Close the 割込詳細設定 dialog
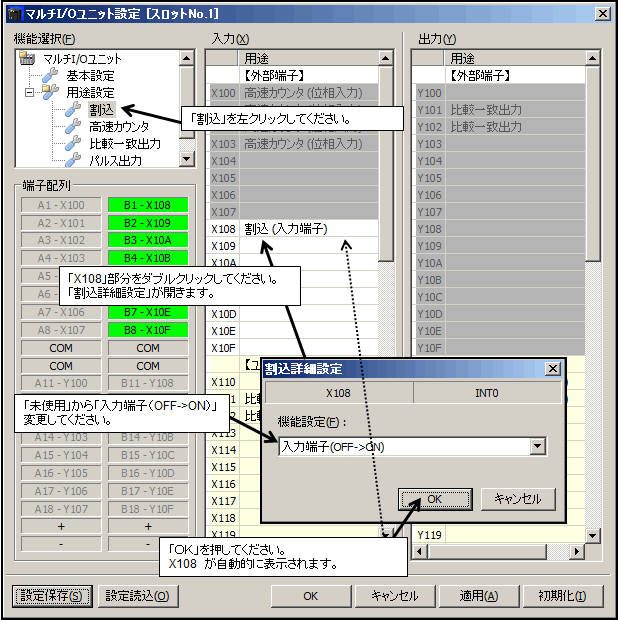620x620 pixels. [x=552, y=369]
